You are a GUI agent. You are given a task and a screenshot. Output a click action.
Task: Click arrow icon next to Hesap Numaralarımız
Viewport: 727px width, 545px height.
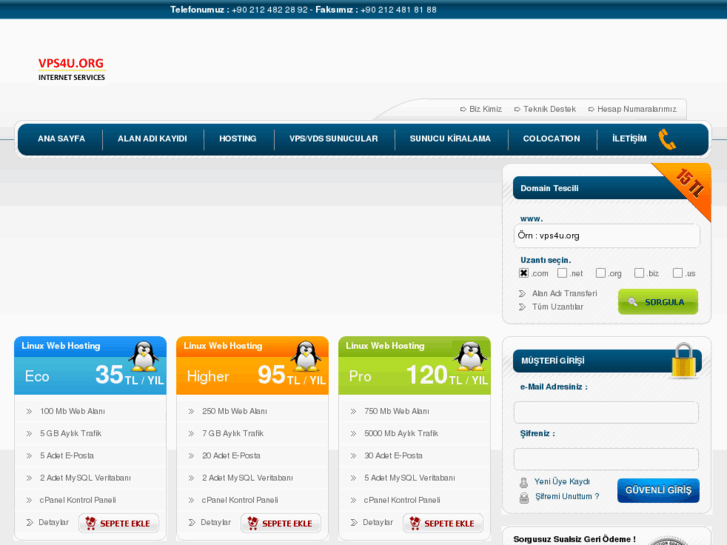coord(591,109)
